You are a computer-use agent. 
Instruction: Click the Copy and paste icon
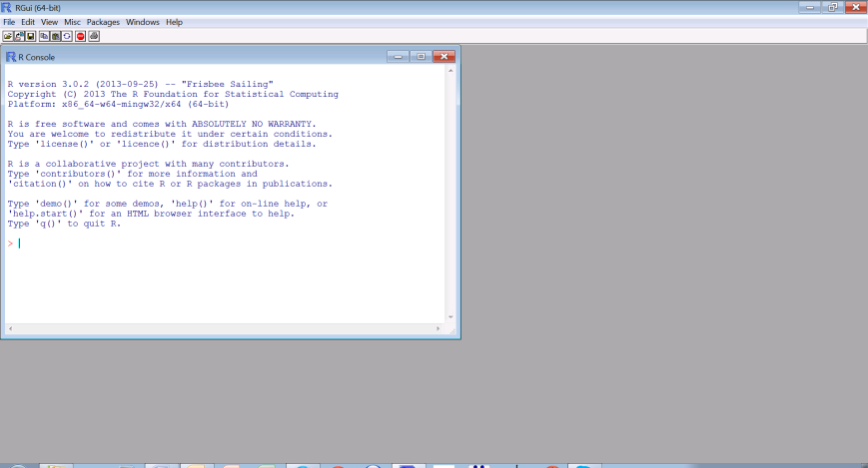67,36
